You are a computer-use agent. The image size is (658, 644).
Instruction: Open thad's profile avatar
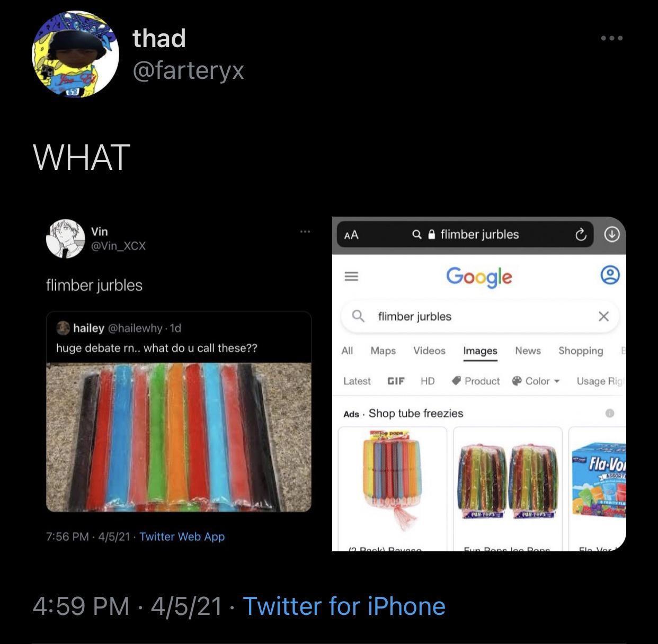(76, 55)
